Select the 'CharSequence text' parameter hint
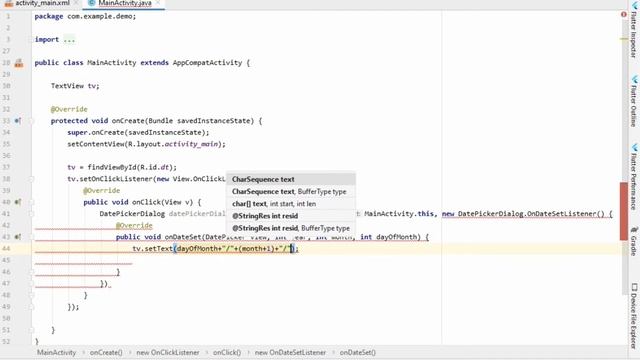640x360 pixels. click(x=291, y=179)
